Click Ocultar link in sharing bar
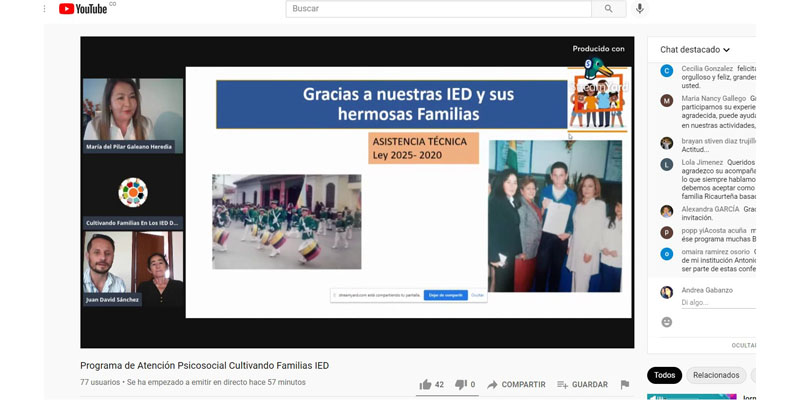Viewport: 800px width, 400px height. tap(477, 295)
